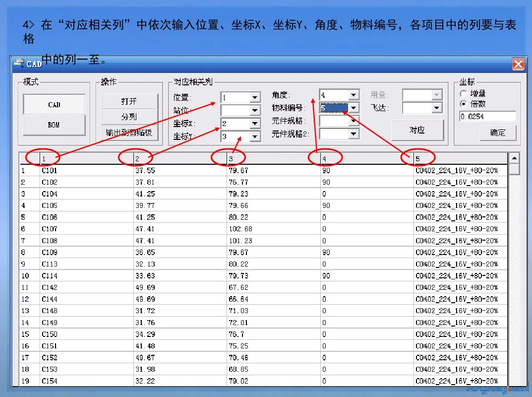Click the 打开 button
532x397 pixels.
point(129,101)
